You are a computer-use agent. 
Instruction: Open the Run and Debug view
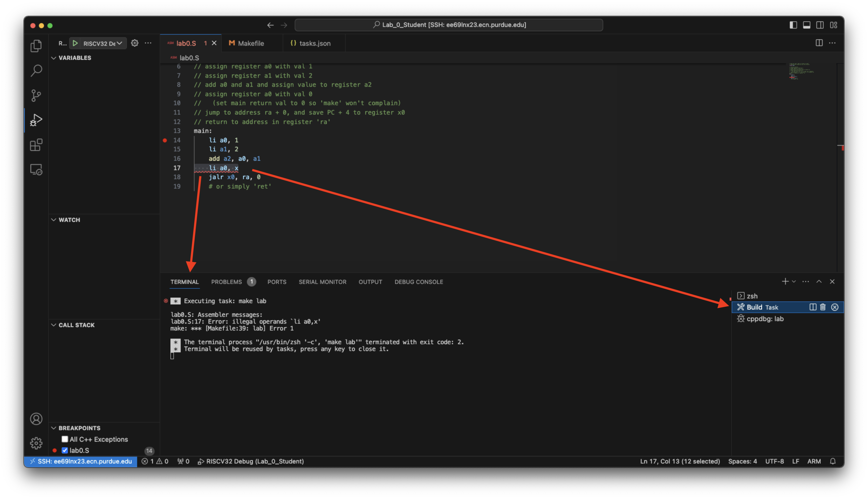36,120
